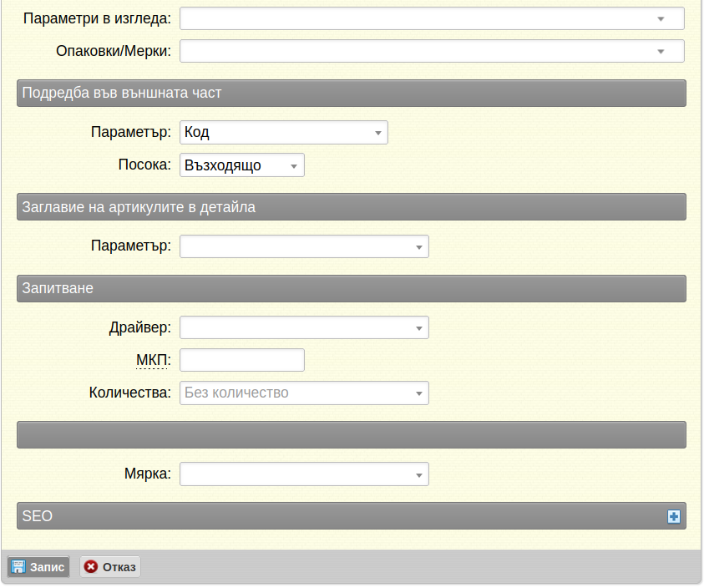Image resolution: width=704 pixels, height=588 pixels.
Task: Open the Драйвер dropdown
Action: pyautogui.click(x=305, y=327)
